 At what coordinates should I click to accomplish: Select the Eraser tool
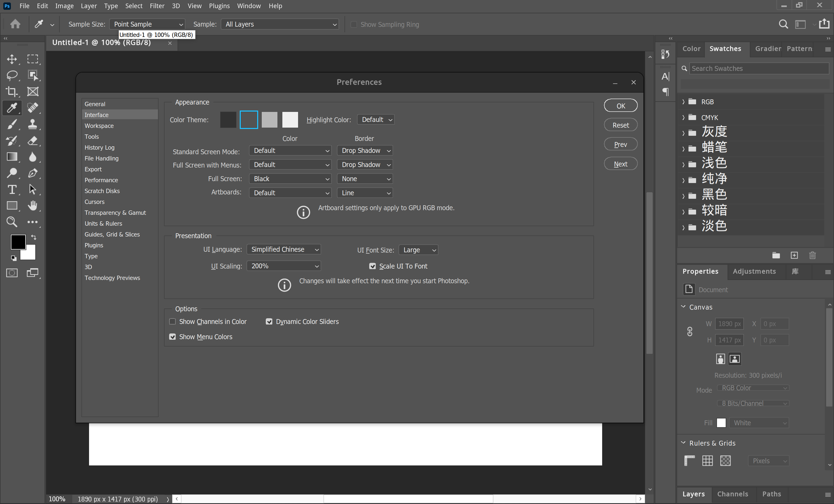pyautogui.click(x=33, y=140)
